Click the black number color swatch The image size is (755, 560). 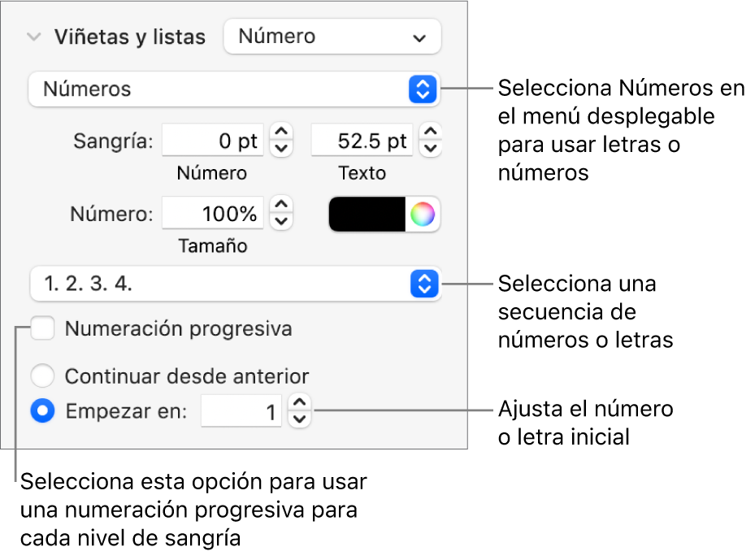(x=367, y=215)
